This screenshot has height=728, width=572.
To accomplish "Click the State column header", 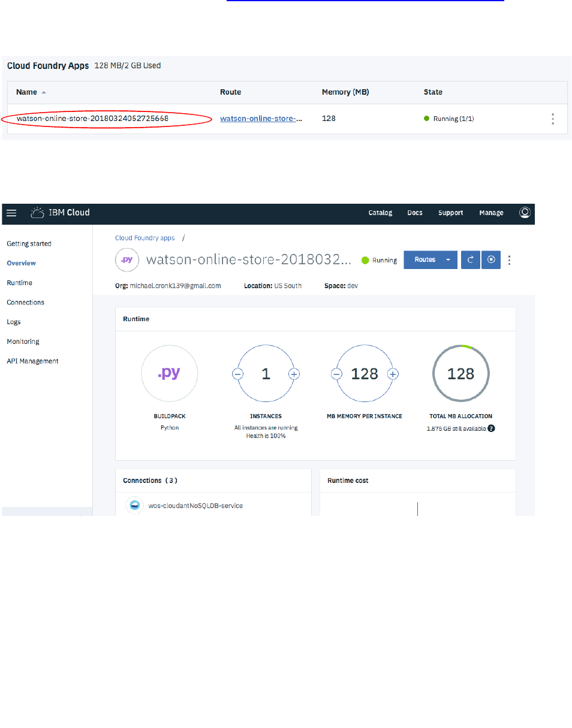I will (433, 92).
